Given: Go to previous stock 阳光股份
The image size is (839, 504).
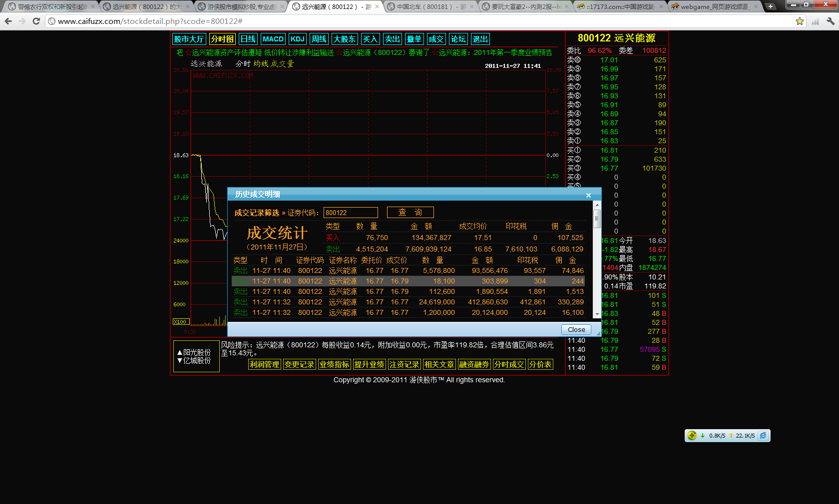Looking at the screenshot, I should click(194, 352).
